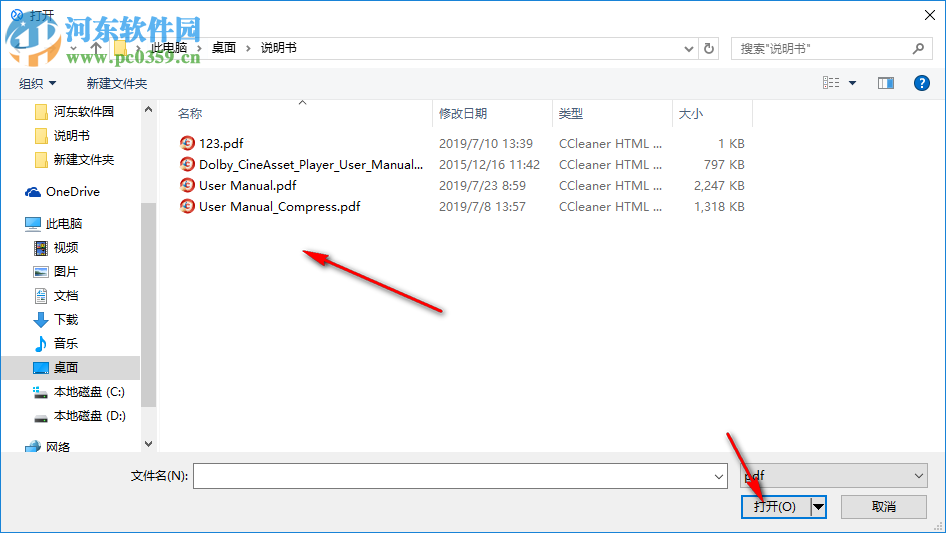Click the navigation pane scrollbar thumb
946x533 pixels.
point(148,305)
